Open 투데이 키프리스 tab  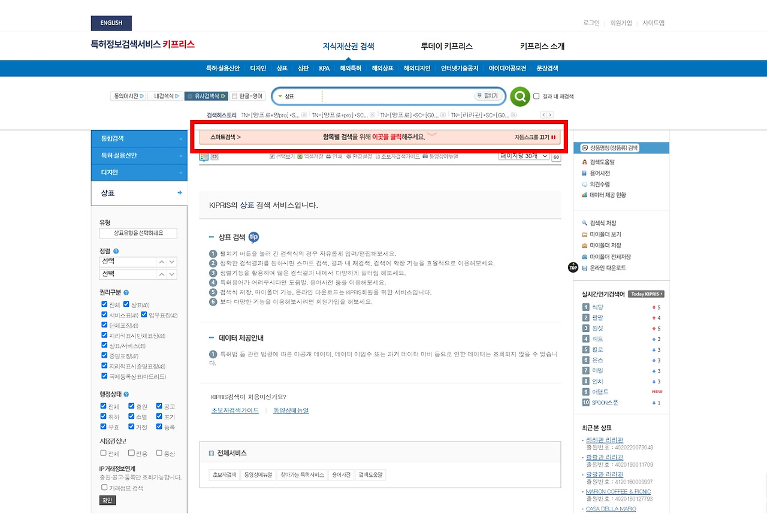coord(447,46)
